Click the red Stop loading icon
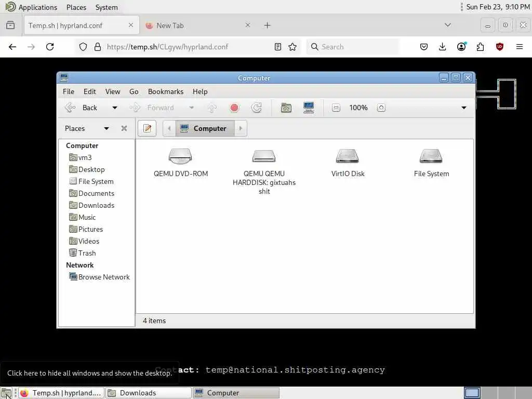 234,108
